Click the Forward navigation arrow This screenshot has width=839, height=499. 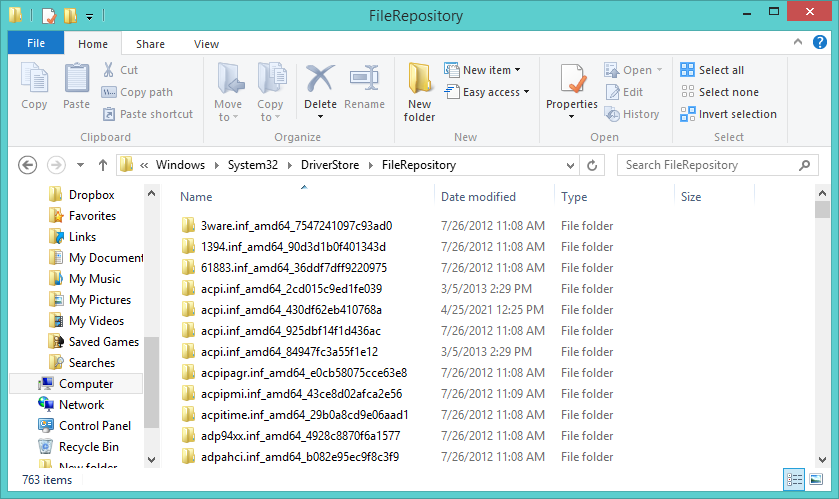[56, 165]
